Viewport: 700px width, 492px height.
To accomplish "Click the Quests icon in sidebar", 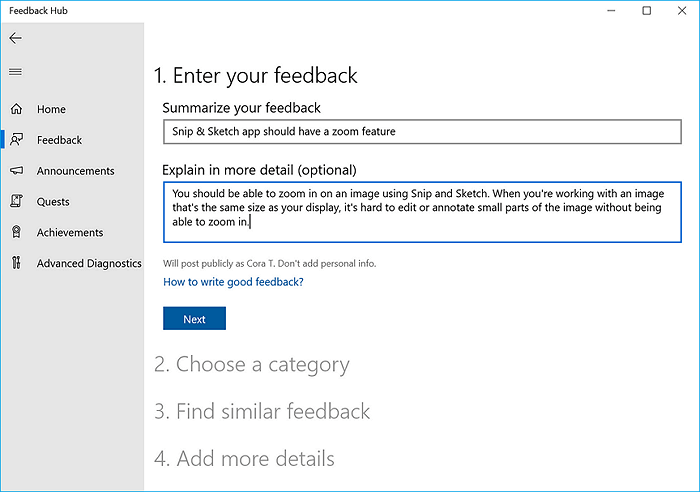I will tap(16, 202).
